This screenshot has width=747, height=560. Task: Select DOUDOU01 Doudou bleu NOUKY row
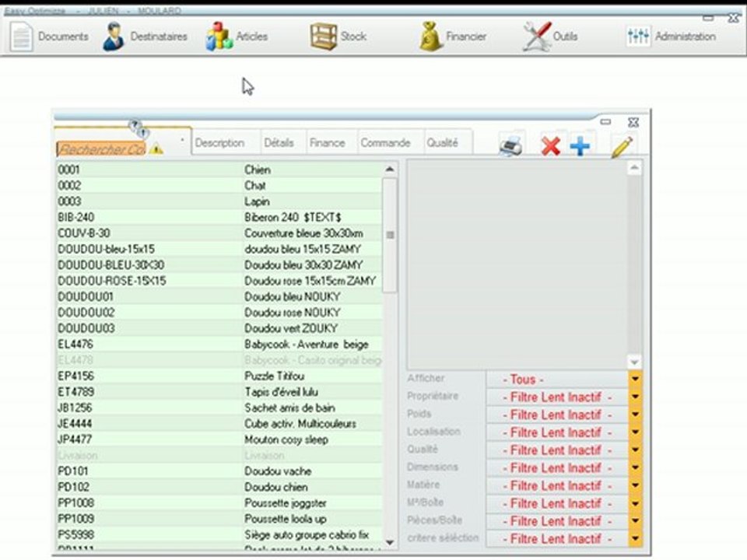[219, 296]
